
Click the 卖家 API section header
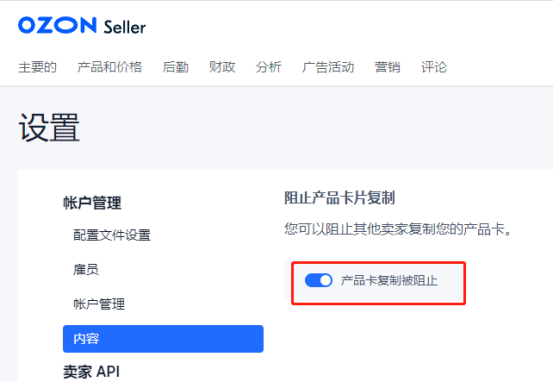(x=92, y=372)
